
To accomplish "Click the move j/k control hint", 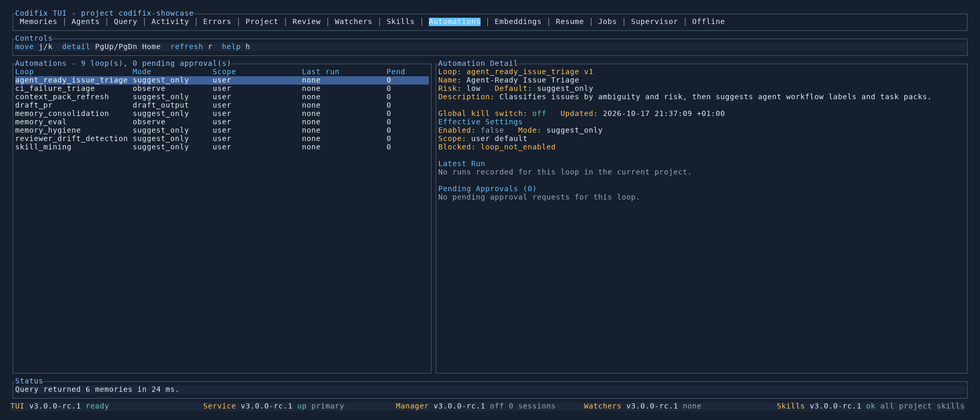I will pos(33,46).
